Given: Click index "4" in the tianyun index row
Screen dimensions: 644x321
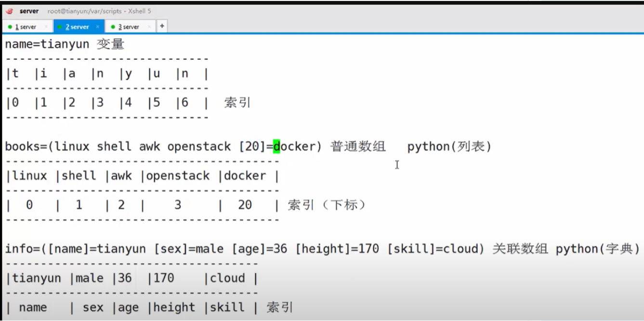Looking at the screenshot, I should coord(129,103).
